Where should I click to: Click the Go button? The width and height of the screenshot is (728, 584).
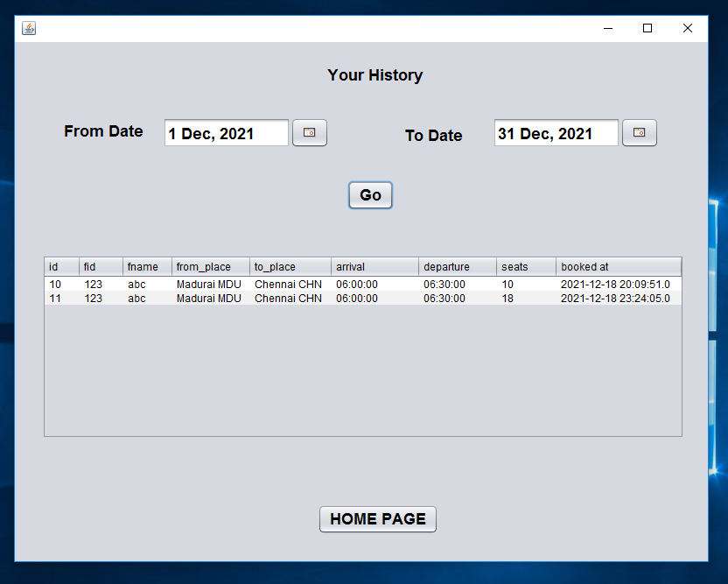(370, 195)
